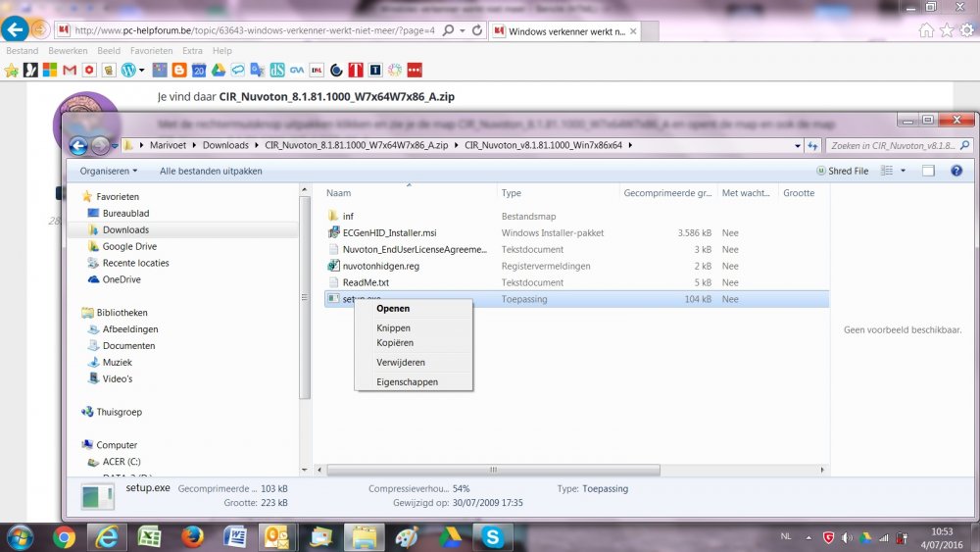Open the IE search magnifier icon
This screenshot has width=980, height=552.
[x=448, y=30]
